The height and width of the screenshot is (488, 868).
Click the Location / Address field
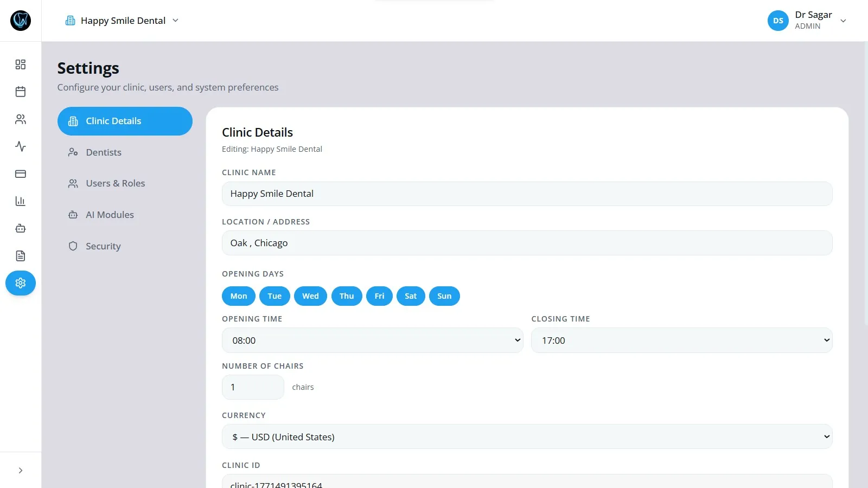pos(527,243)
